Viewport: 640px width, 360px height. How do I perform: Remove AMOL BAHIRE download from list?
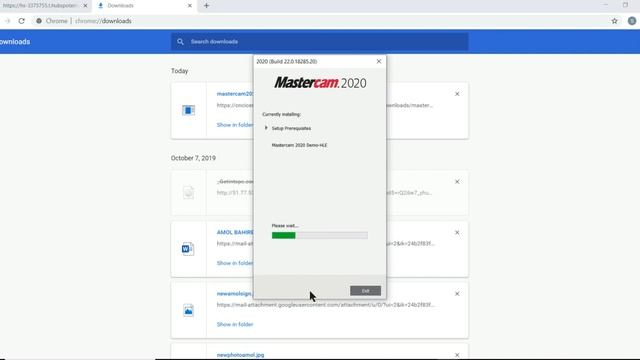coord(457,233)
